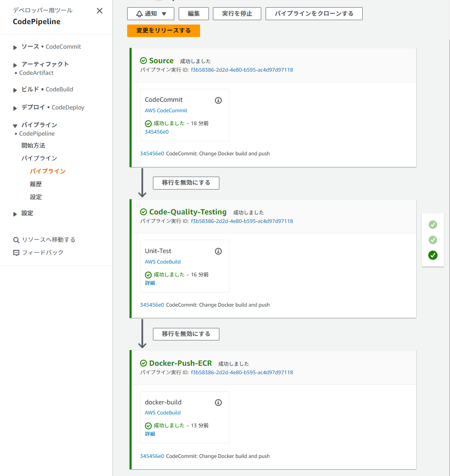Open info icon on Unit-Test action card
The image size is (450, 476).
(218, 251)
